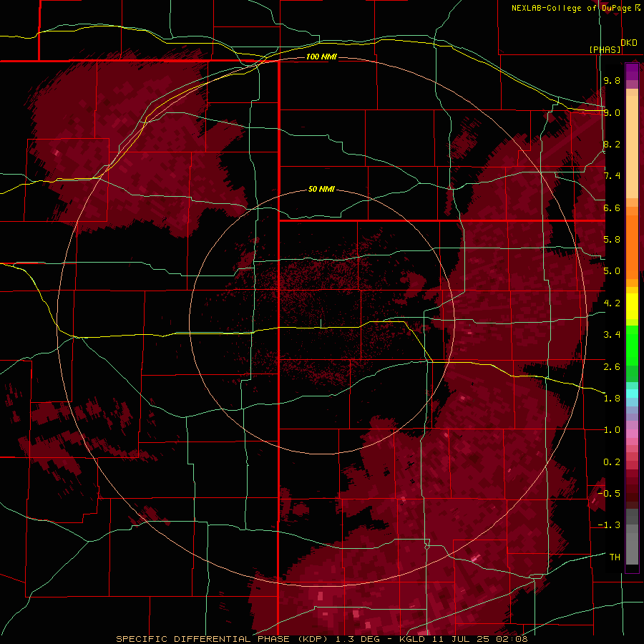
Task: Pick the purple swatch atop the color bar
Action: pos(632,72)
